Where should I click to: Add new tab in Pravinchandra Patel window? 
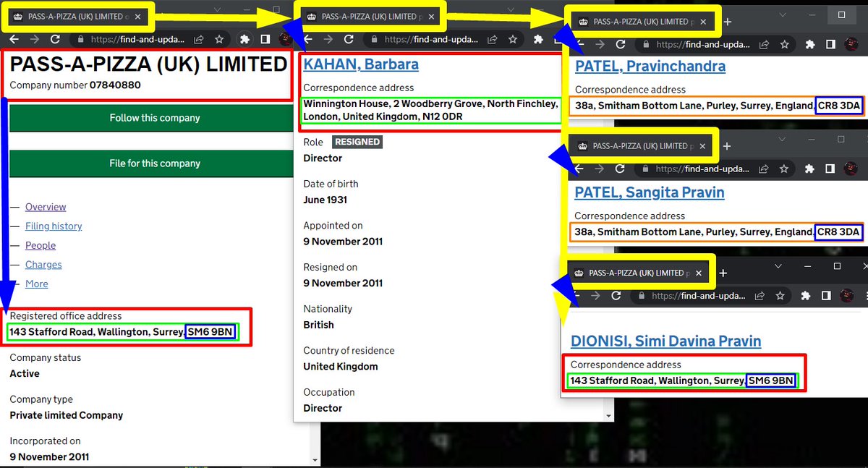(x=728, y=22)
